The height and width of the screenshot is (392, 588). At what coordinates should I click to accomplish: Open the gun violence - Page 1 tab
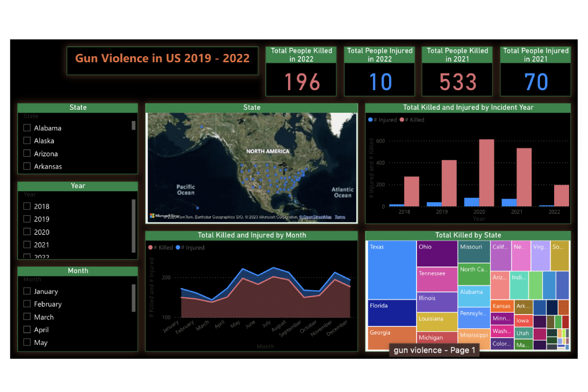point(434,350)
